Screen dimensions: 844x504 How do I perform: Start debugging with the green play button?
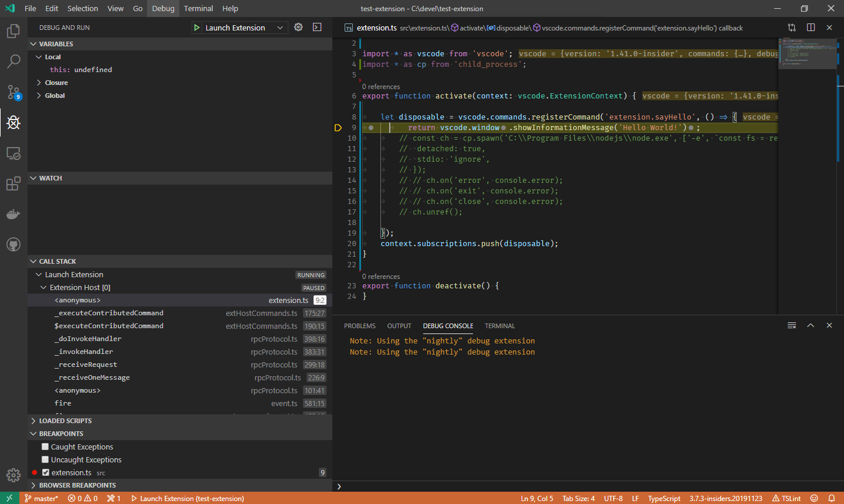pos(196,27)
